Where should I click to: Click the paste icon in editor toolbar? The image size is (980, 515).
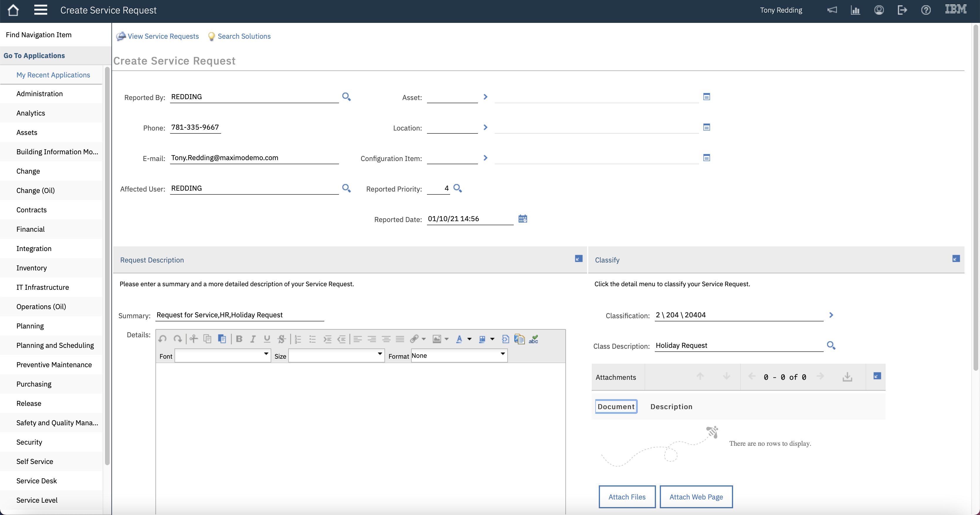[222, 339]
